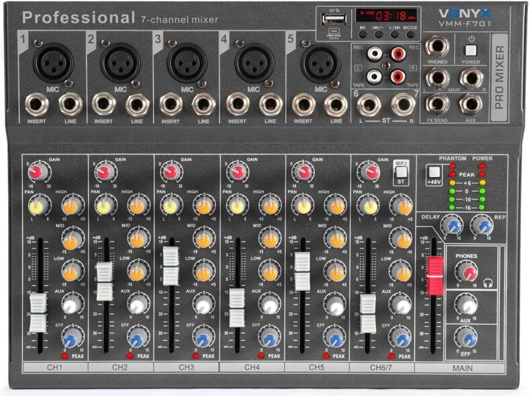Screen dimensions: 532x396
Task: Click the MP3 player time display
Action: coord(387,15)
